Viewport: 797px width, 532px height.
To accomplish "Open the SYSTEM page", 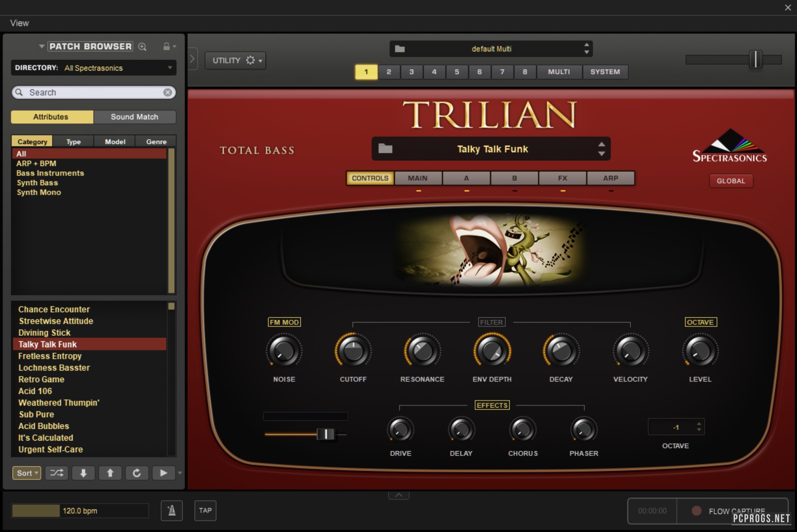I will click(x=605, y=72).
